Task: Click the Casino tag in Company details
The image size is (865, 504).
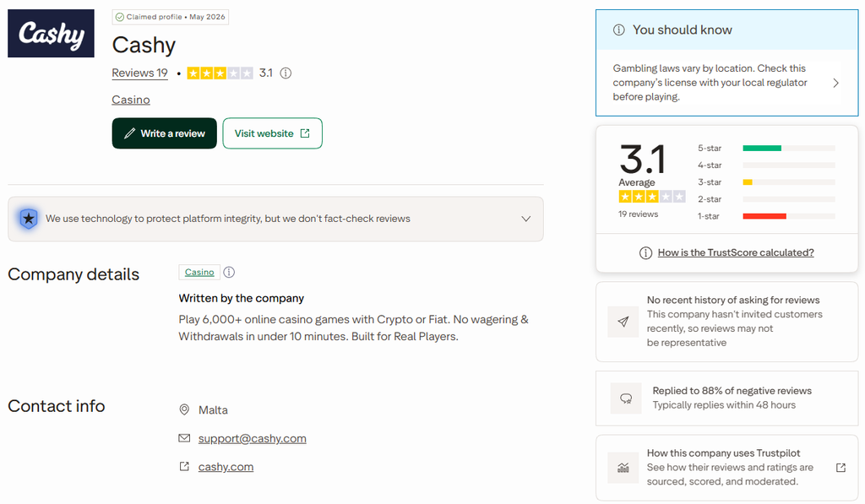Action: coord(199,273)
